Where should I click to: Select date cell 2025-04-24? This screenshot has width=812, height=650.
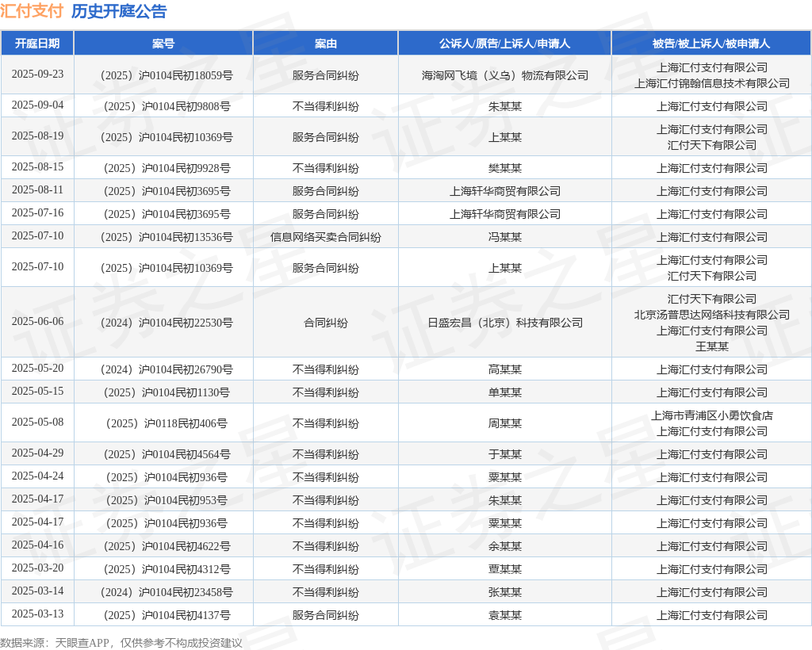pyautogui.click(x=37, y=476)
